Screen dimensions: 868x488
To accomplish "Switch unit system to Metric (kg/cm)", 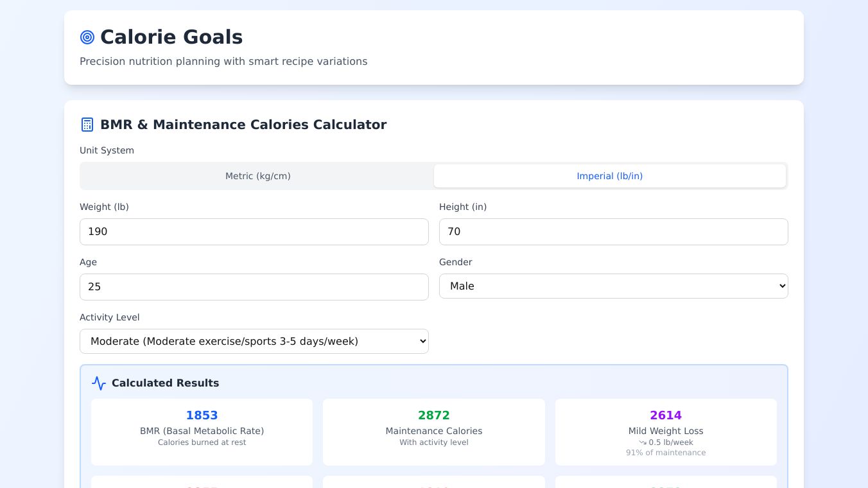I will click(257, 176).
